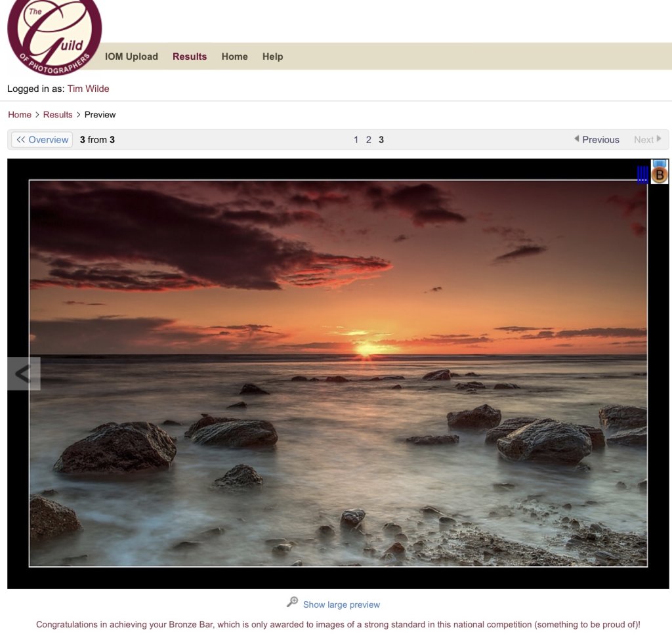Image resolution: width=672 pixels, height=638 pixels.
Task: Open the Results menu item
Action: click(x=190, y=56)
